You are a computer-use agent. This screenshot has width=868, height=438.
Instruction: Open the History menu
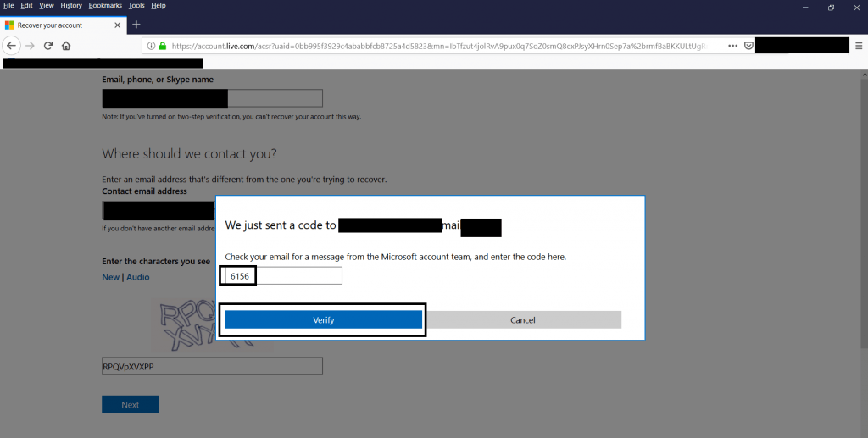pyautogui.click(x=71, y=6)
